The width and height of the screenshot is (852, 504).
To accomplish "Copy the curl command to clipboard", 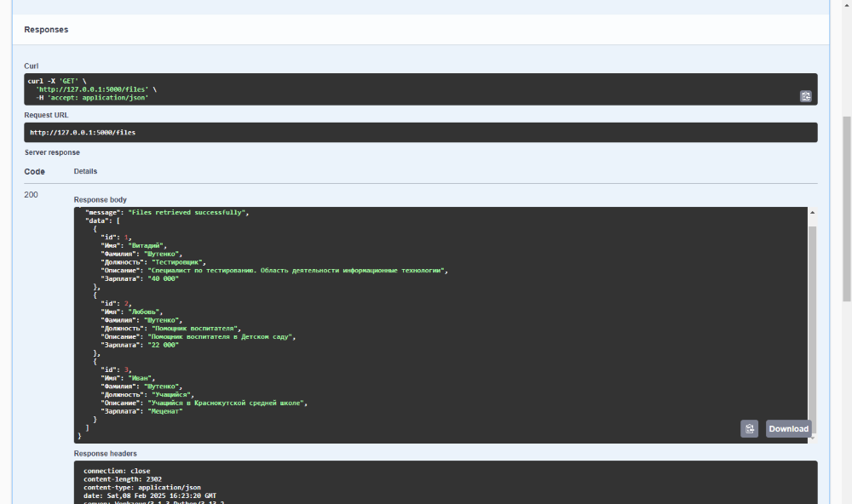I will [x=805, y=96].
